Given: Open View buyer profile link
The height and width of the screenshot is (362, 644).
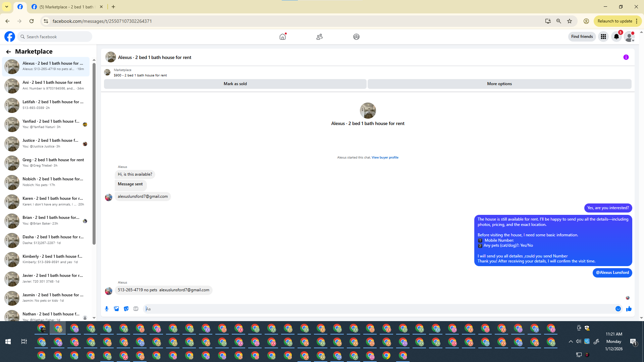Looking at the screenshot, I should (385, 158).
